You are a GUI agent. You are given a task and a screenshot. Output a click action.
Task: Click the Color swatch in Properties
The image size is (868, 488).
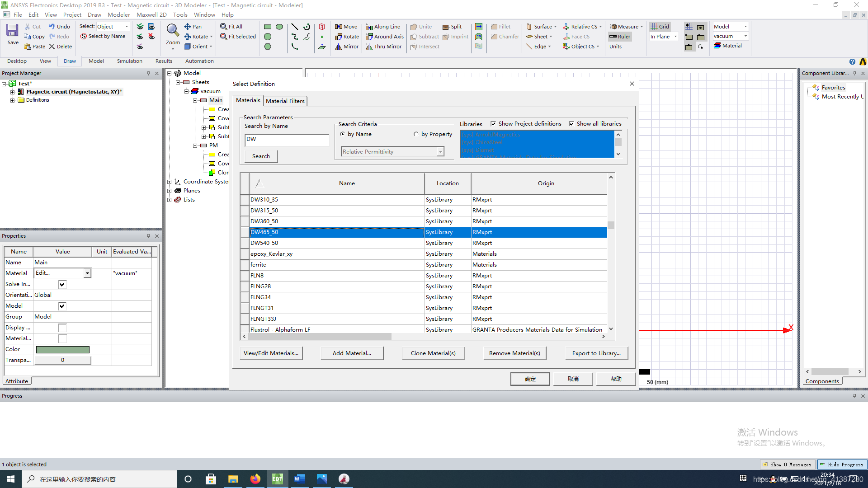(62, 349)
